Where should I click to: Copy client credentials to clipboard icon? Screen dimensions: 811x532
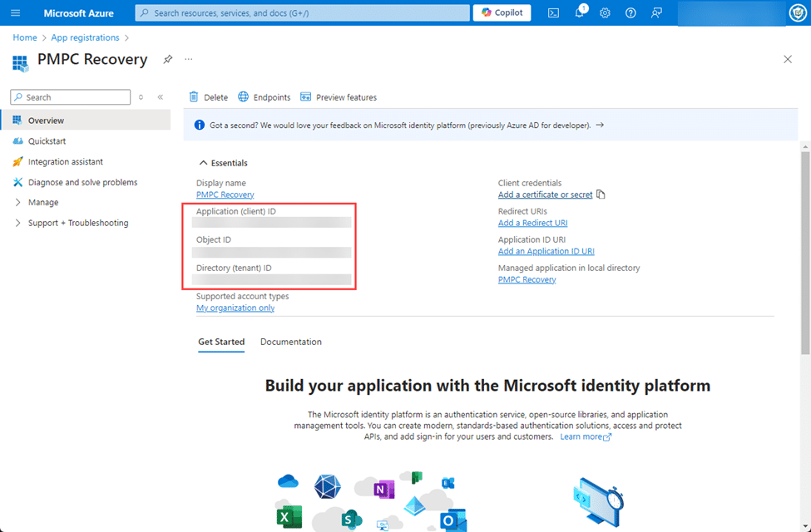(x=601, y=195)
